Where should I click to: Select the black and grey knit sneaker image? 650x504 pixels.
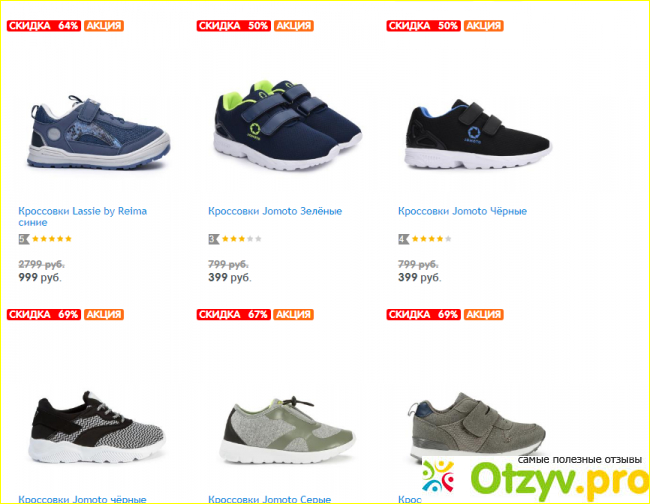[x=97, y=427]
